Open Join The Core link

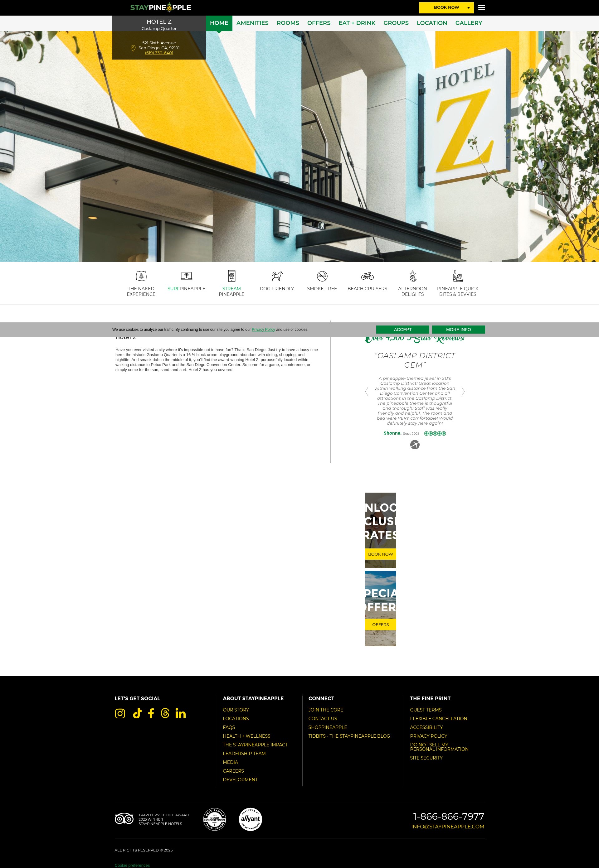coord(326,710)
